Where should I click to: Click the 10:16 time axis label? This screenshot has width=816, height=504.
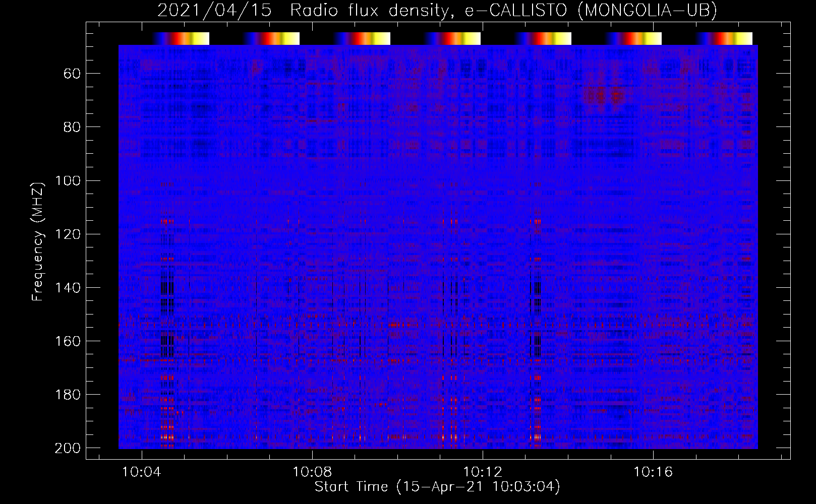653,472
